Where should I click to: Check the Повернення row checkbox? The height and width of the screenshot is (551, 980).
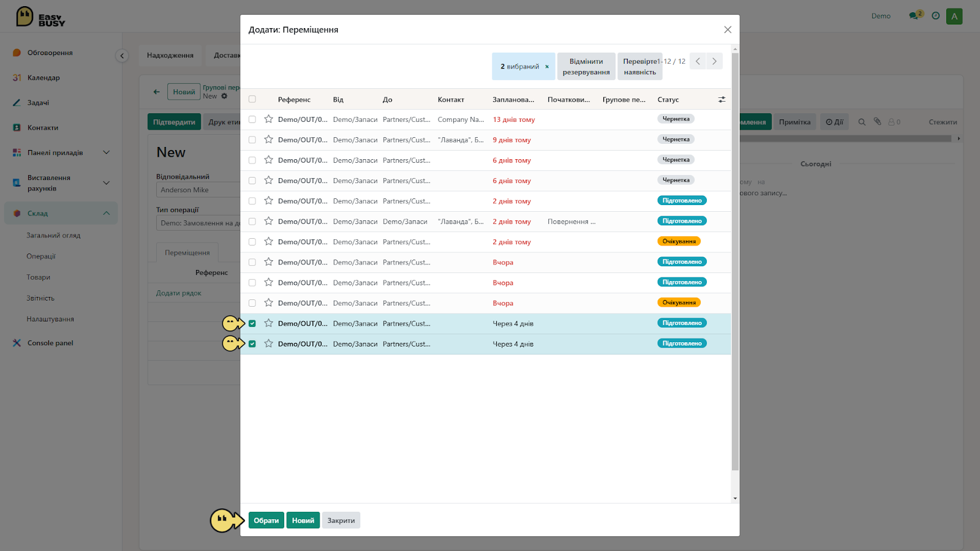252,221
